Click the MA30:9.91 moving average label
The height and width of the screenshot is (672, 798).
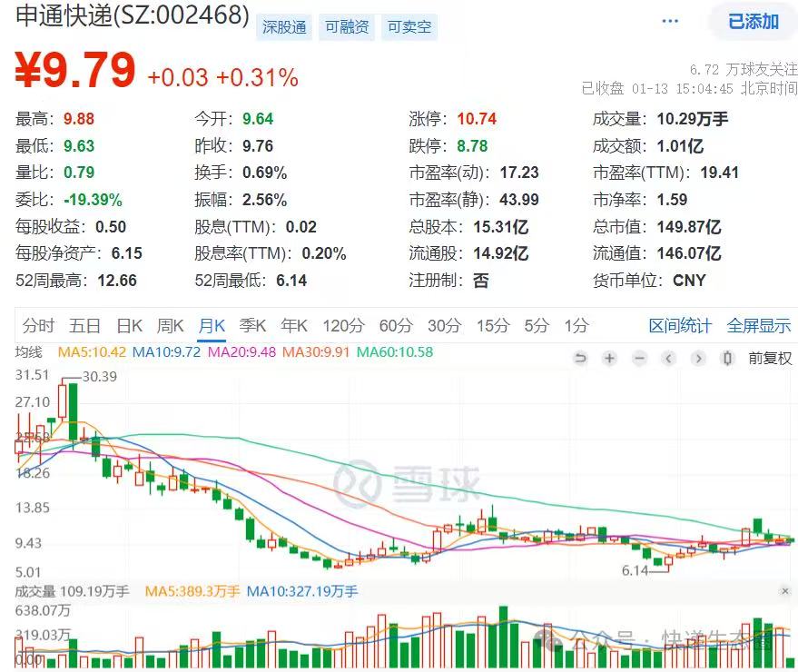click(316, 351)
